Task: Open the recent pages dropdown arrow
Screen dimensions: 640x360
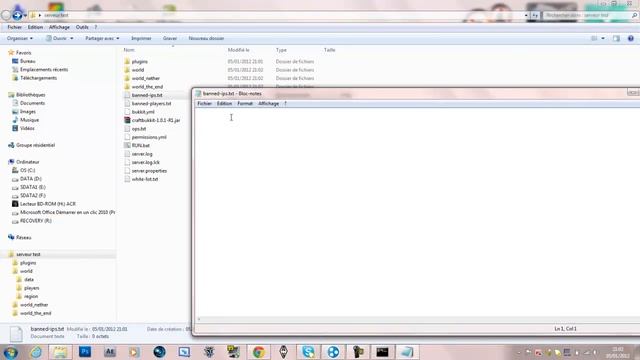Action: 25,16
